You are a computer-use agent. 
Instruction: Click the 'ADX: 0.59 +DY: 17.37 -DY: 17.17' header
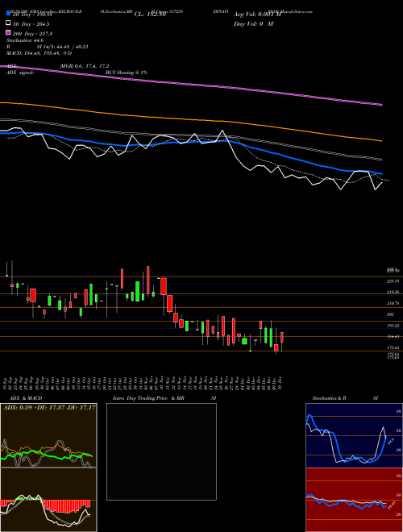[49, 407]
